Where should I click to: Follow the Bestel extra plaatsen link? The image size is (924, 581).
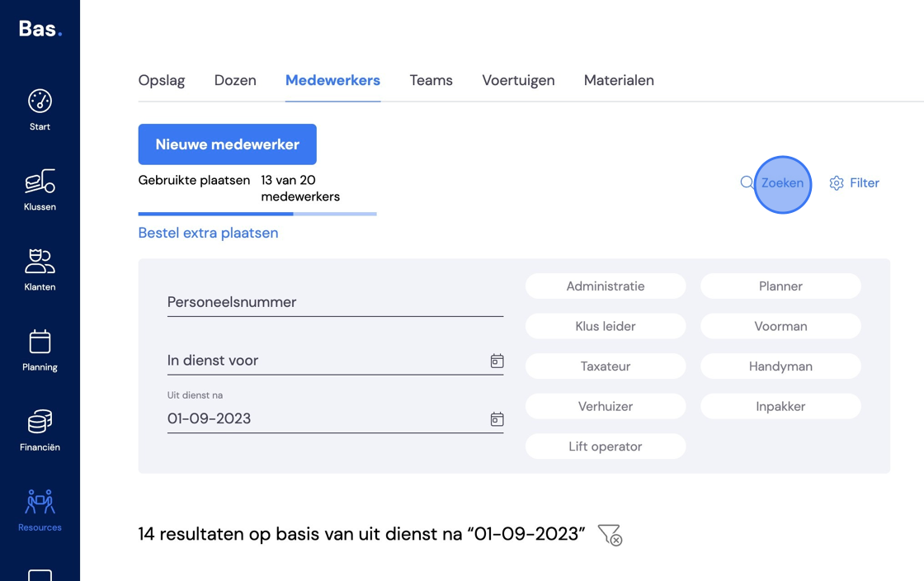[x=208, y=234]
